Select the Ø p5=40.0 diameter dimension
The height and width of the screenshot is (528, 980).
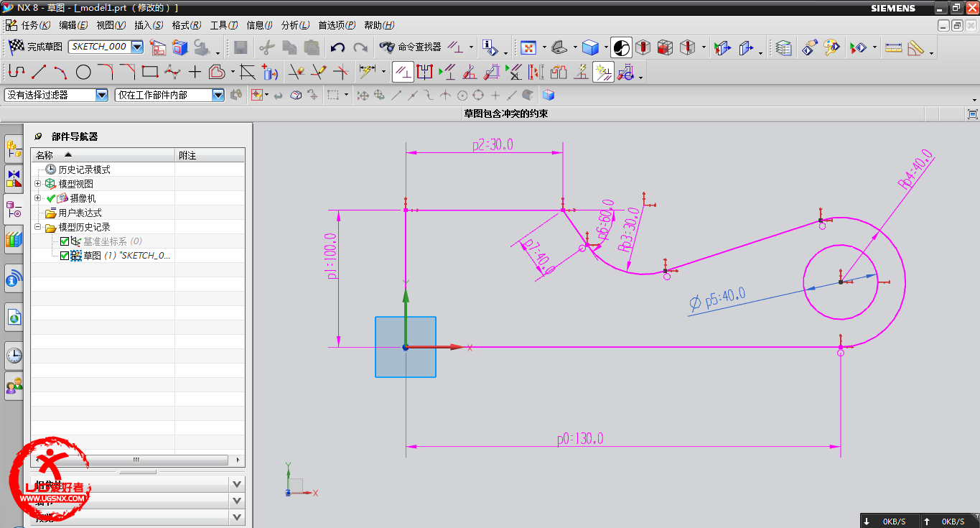pos(717,299)
